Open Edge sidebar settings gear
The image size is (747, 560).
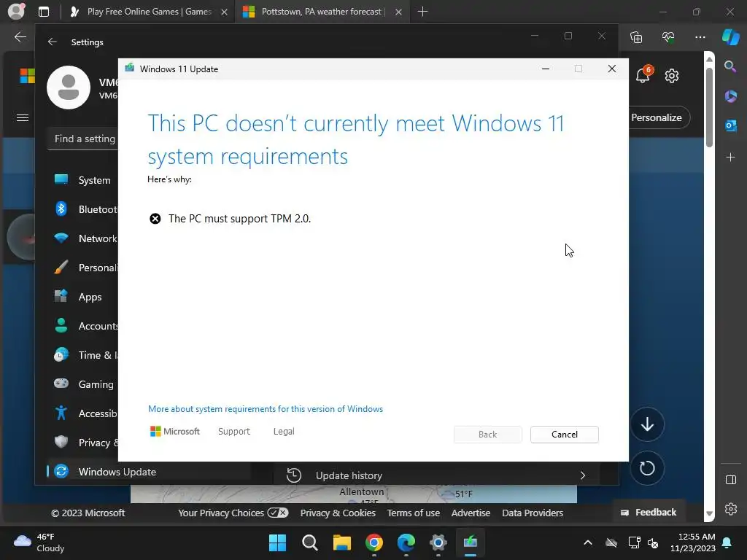(730, 509)
